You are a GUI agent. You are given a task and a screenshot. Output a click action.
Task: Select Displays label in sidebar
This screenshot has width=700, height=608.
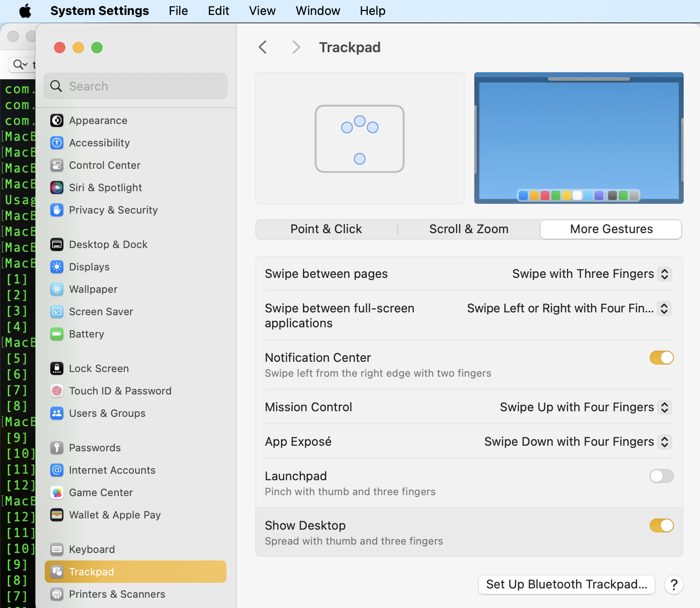click(x=89, y=267)
